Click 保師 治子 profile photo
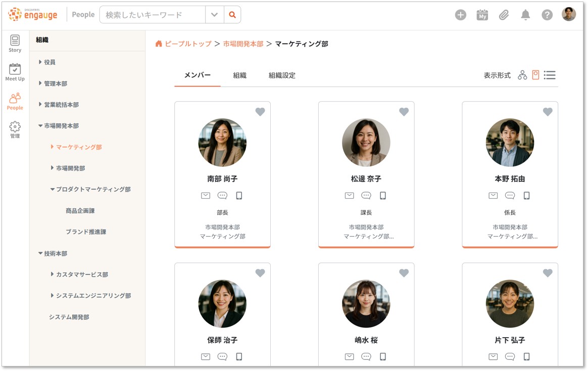 tap(222, 303)
